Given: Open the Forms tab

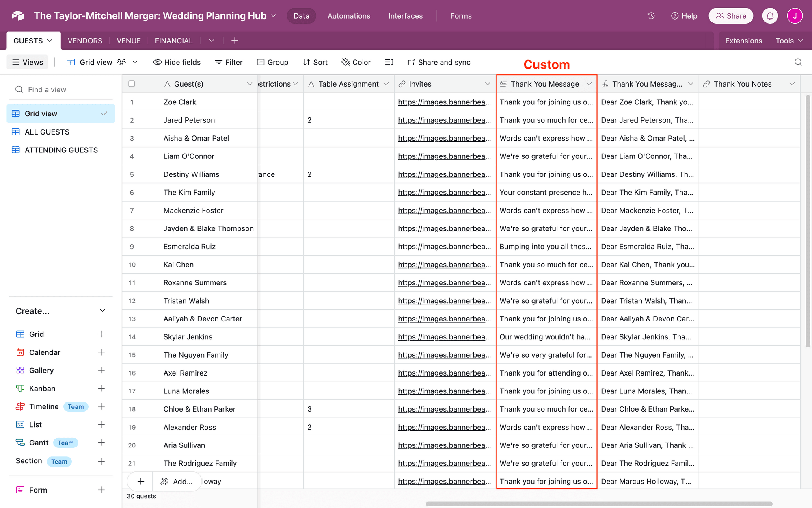Looking at the screenshot, I should click(461, 16).
